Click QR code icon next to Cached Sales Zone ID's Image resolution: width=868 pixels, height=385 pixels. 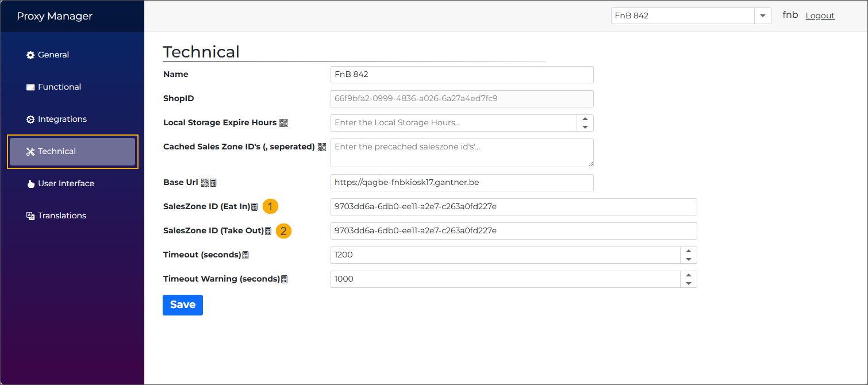(322, 147)
